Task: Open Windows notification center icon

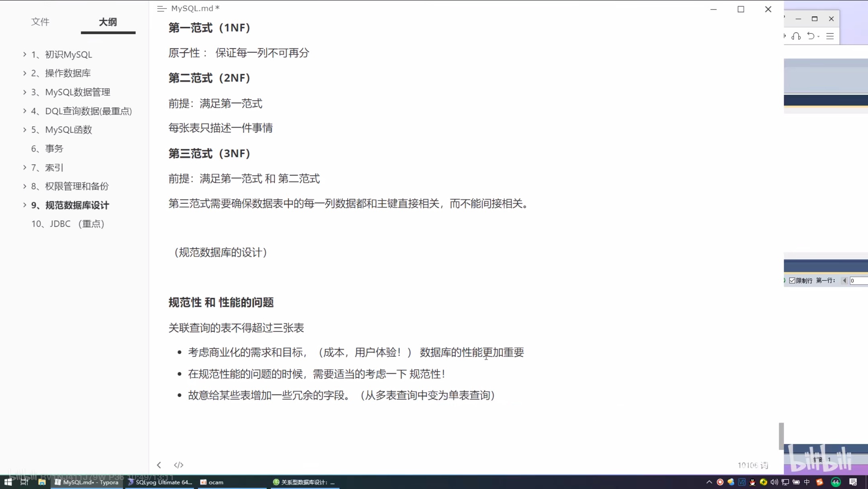Action: click(853, 482)
